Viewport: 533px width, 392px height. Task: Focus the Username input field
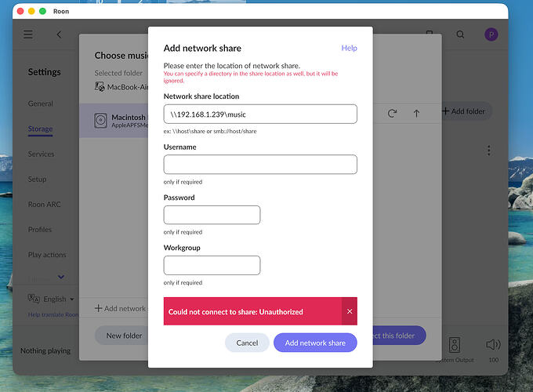(260, 165)
